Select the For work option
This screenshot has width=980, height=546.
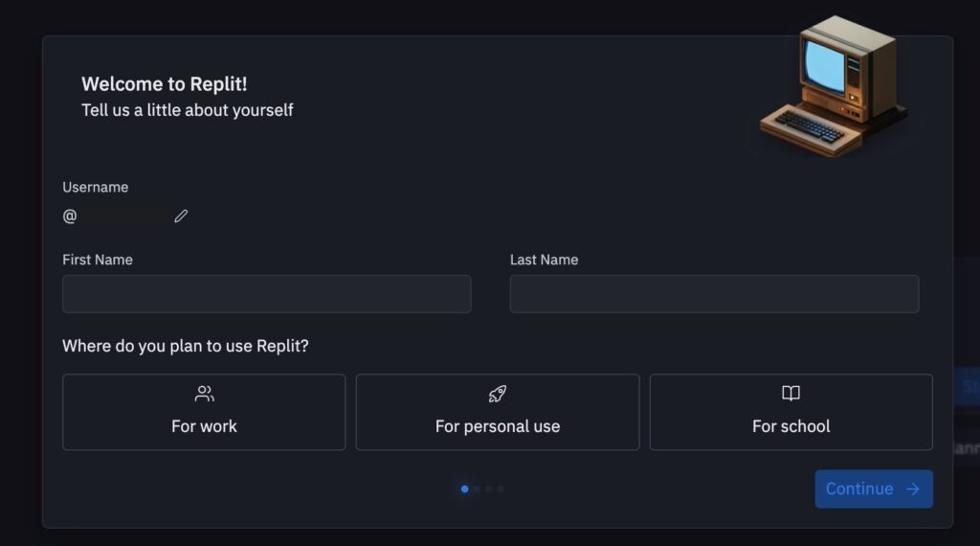click(x=204, y=412)
